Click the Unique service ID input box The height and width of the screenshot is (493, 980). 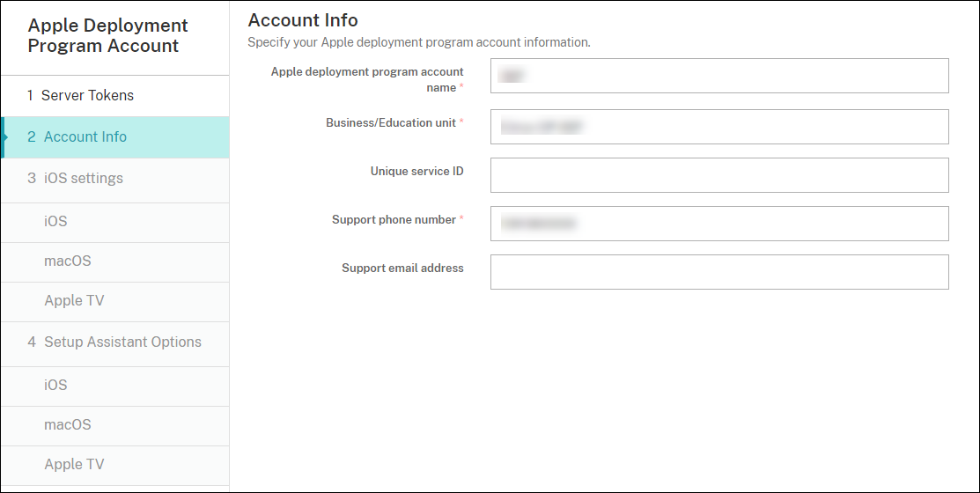(x=718, y=175)
